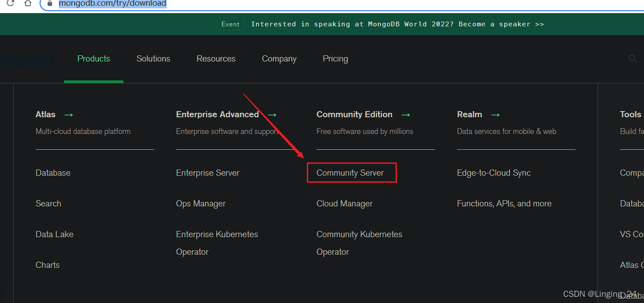
Task: Open Community Server link
Action: click(x=350, y=173)
